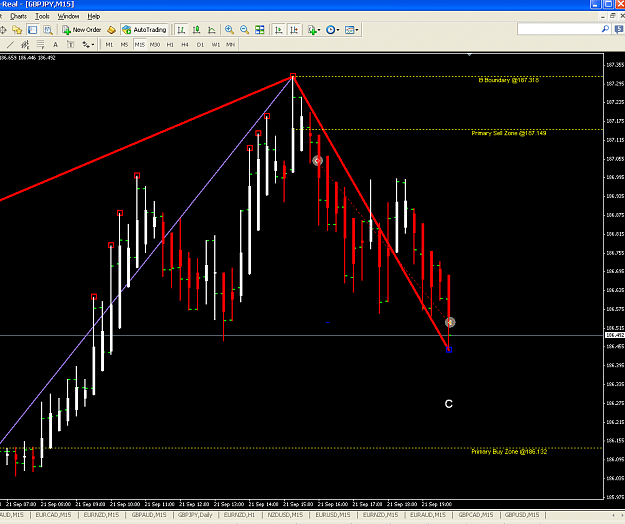625x524 pixels.
Task: Expand the arrows tool dropdown
Action: pyautogui.click(x=93, y=45)
